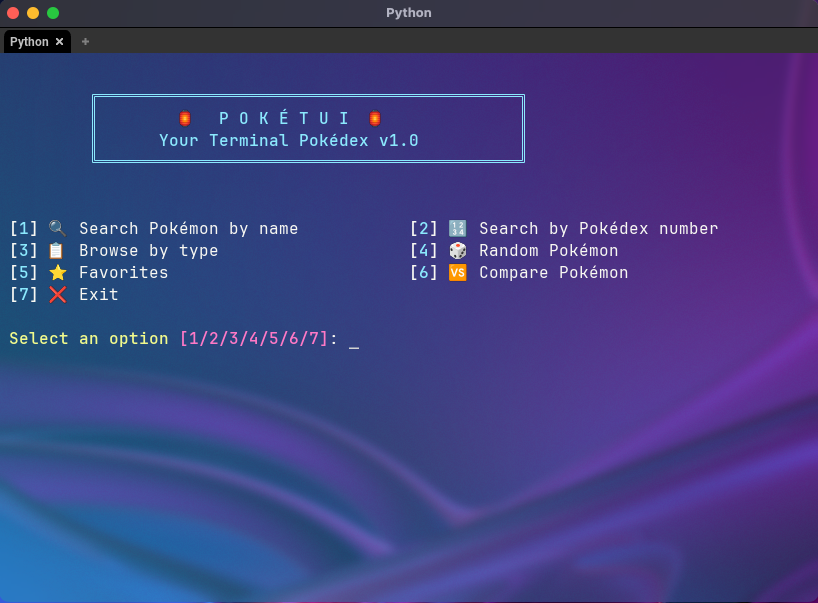Click the left Poké Ball in the title banner
818x603 pixels.
click(184, 117)
